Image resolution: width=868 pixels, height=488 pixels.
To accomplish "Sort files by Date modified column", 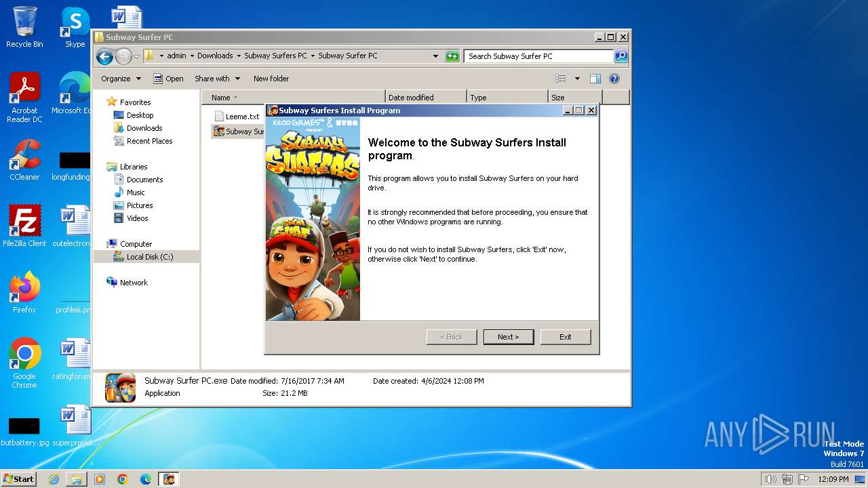I will (x=426, y=98).
